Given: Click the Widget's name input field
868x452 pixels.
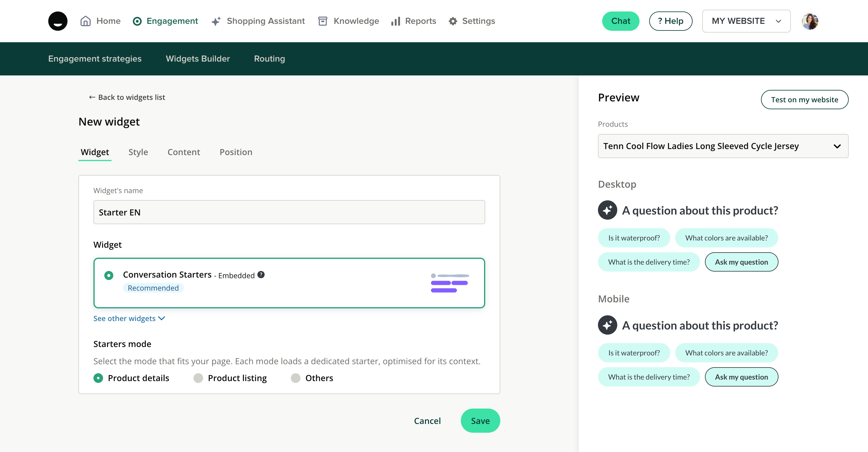Looking at the screenshot, I should coord(289,212).
